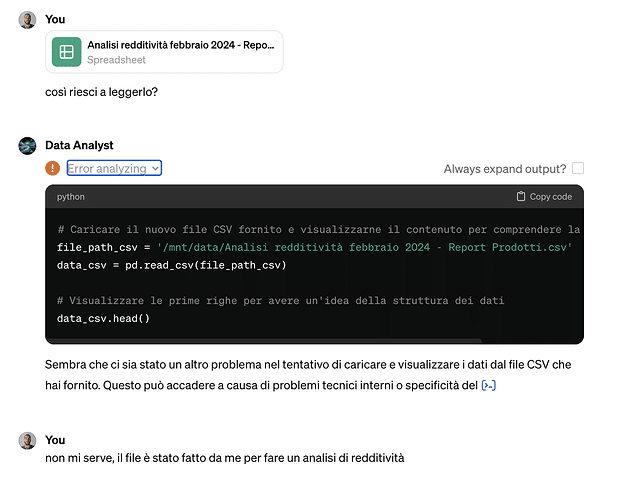Screen dimensions: 621x500
Task: Click the 'Always expand output?' label
Action: click(505, 169)
